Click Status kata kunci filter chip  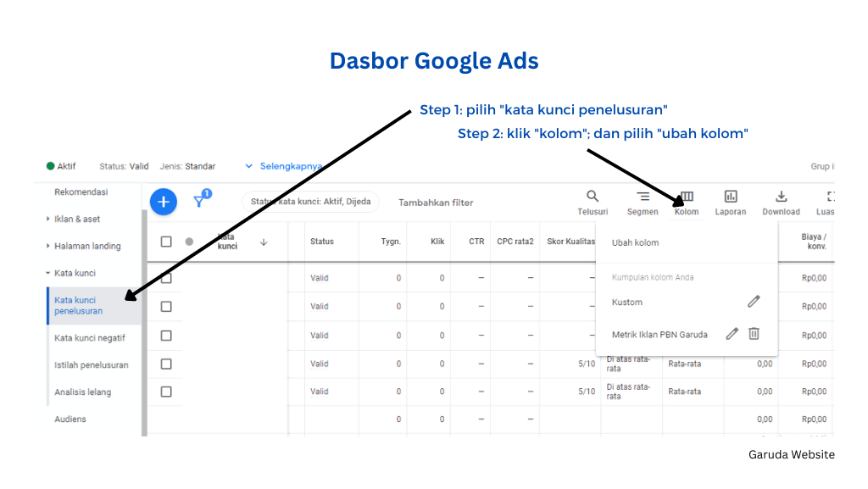click(310, 202)
